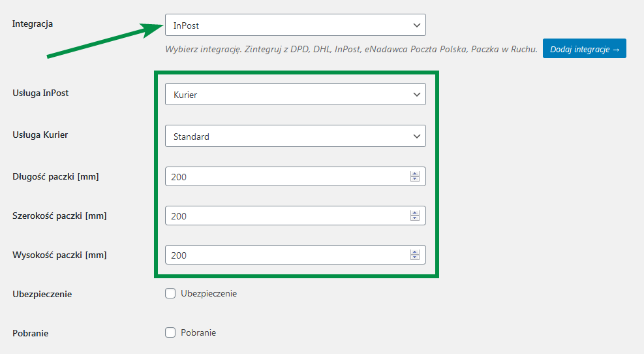Click the chevron of the Integracja select
This screenshot has width=644, height=354.
click(x=416, y=25)
